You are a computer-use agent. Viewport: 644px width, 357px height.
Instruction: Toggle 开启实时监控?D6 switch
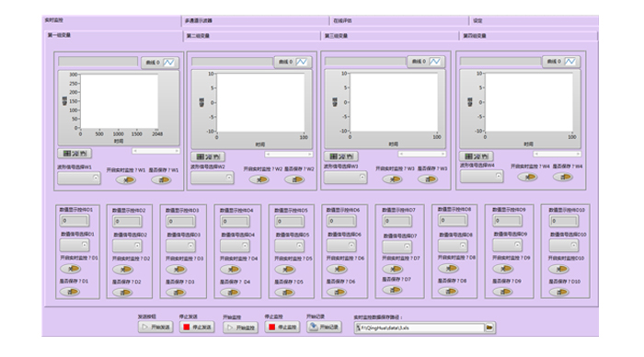click(337, 269)
